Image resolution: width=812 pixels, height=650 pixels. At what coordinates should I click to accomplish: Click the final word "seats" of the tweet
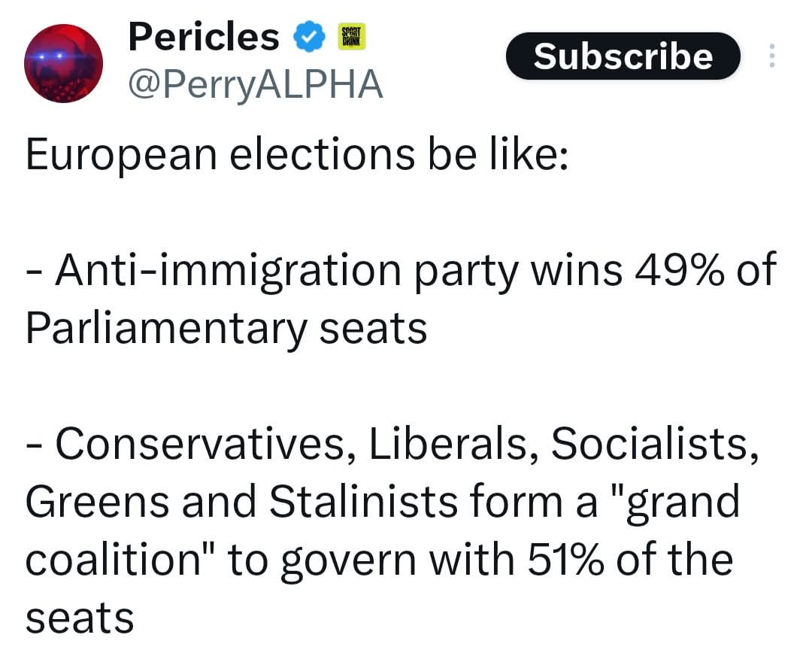pos(80,618)
